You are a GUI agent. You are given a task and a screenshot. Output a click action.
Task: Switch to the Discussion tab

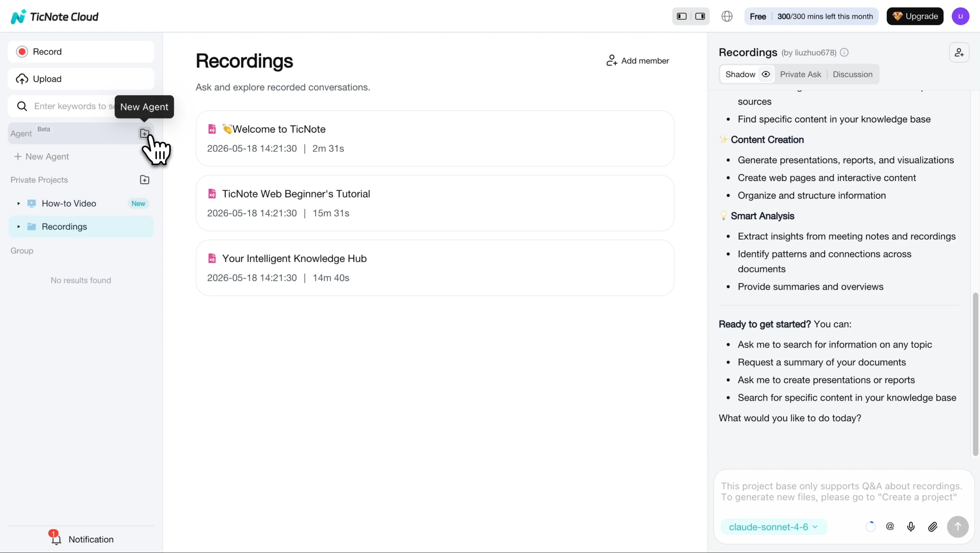(x=852, y=74)
